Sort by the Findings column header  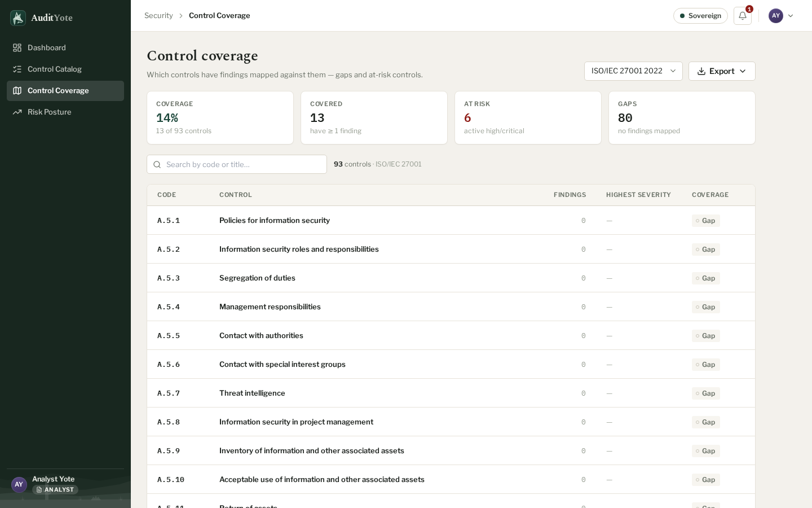pos(570,195)
